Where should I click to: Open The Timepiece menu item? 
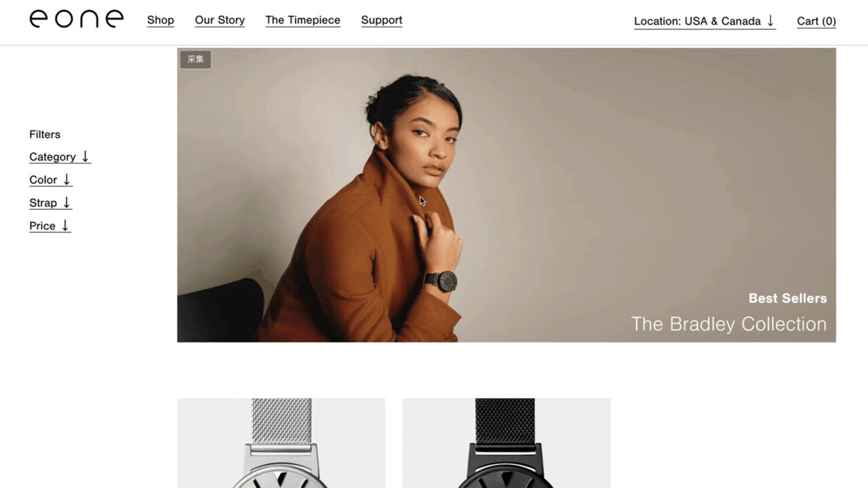pyautogui.click(x=302, y=20)
